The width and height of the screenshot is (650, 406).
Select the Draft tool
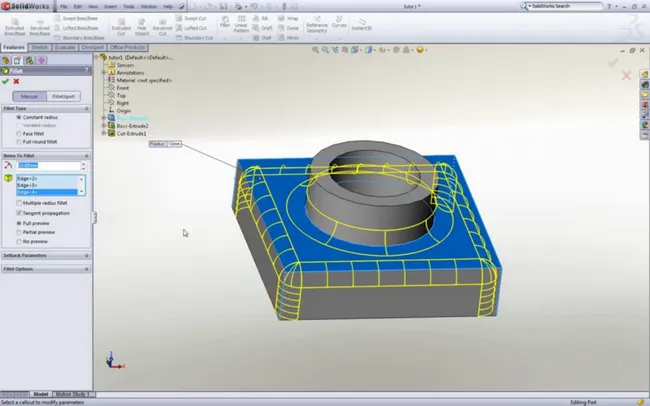click(x=263, y=28)
